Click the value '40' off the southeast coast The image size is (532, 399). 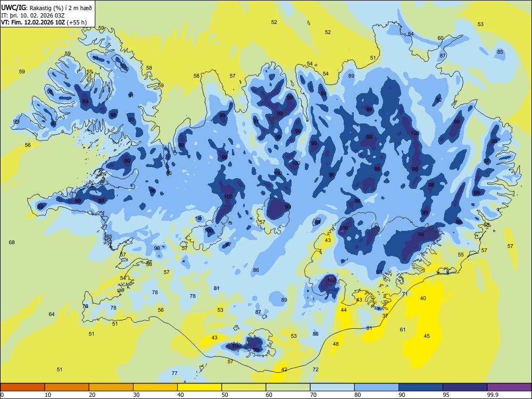(x=423, y=298)
